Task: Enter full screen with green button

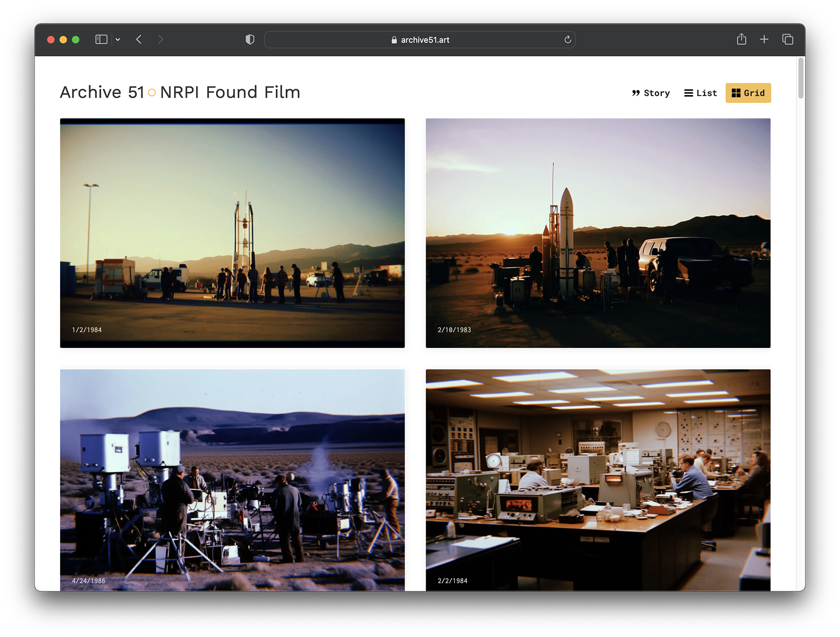Action: click(76, 40)
